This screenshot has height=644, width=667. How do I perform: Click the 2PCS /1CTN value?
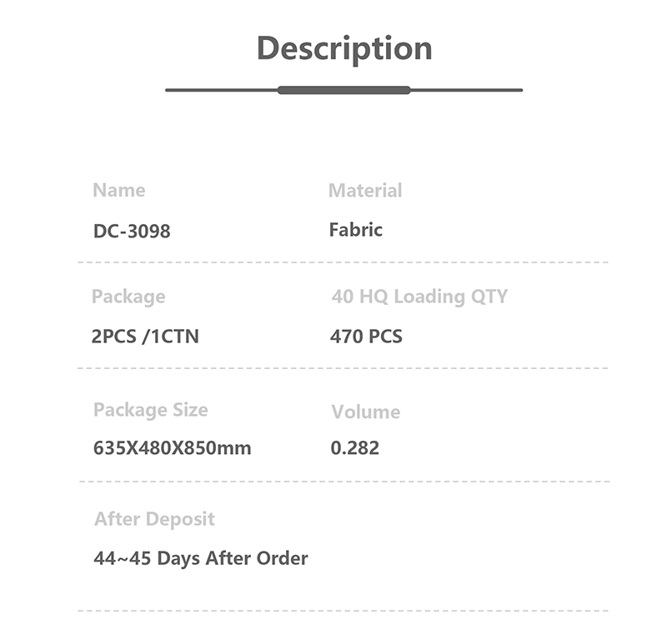click(145, 337)
